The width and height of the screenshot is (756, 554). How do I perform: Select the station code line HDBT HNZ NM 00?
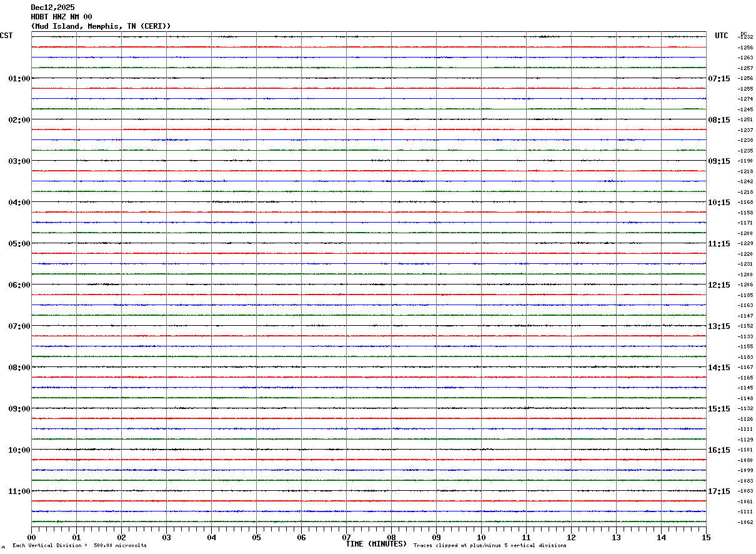[61, 17]
